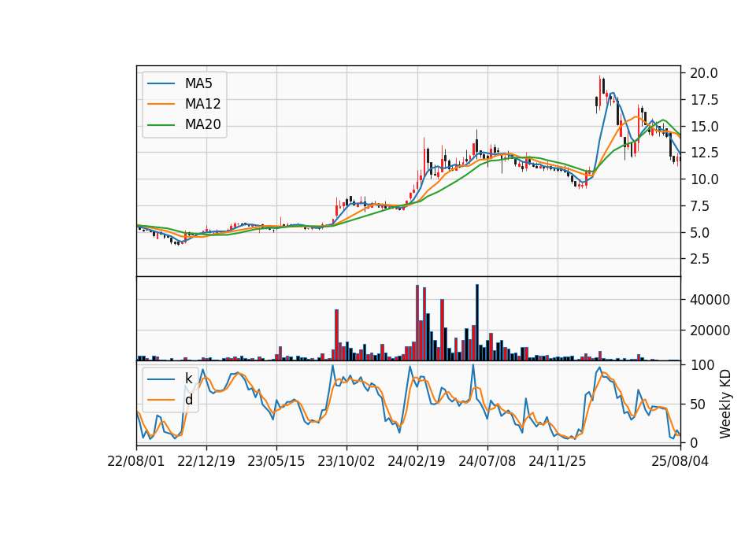Click the orange MA12 legend line sample
This screenshot has height=543, width=756.
tap(161, 104)
